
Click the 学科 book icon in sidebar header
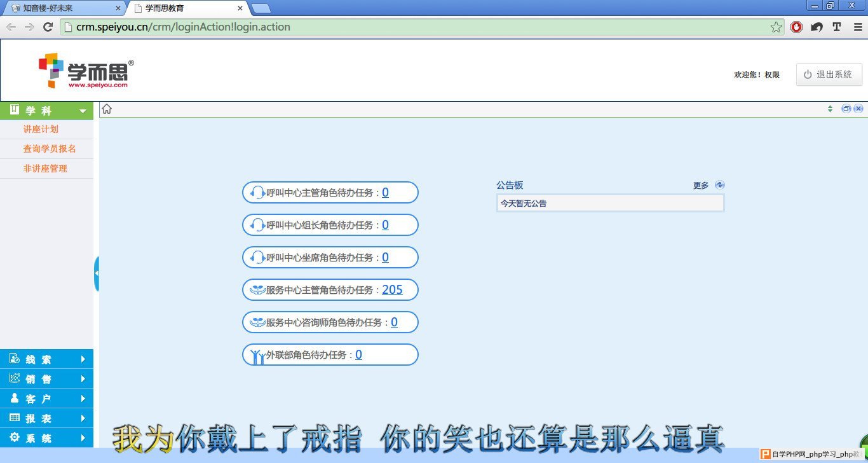tap(15, 110)
